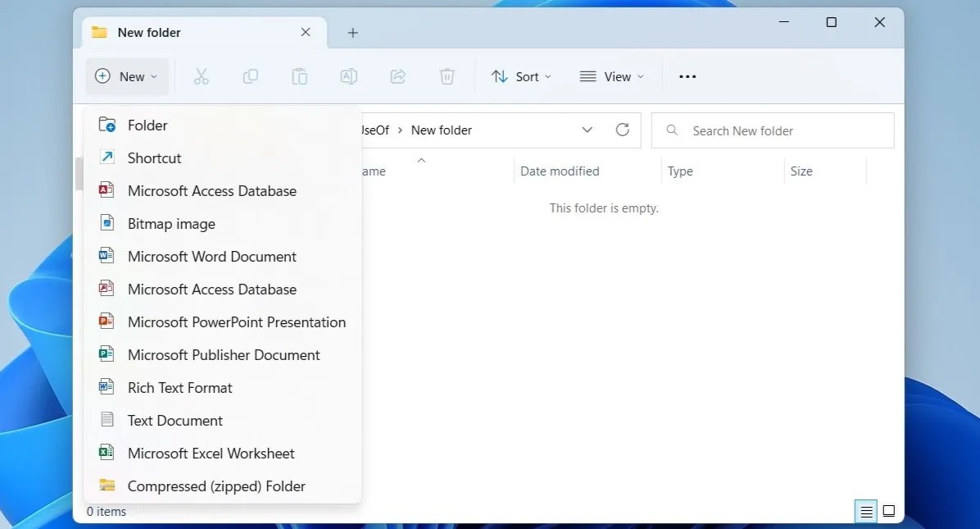980x529 pixels.
Task: Refresh the folder using the refresh icon
Action: (623, 130)
